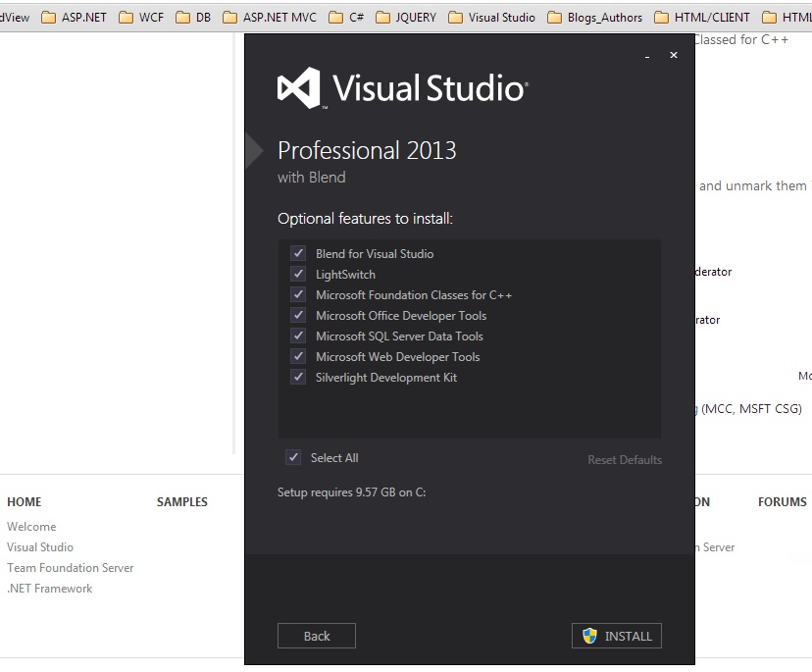812x672 pixels.
Task: Click the 'with Blend' subtitle
Action: point(311,178)
